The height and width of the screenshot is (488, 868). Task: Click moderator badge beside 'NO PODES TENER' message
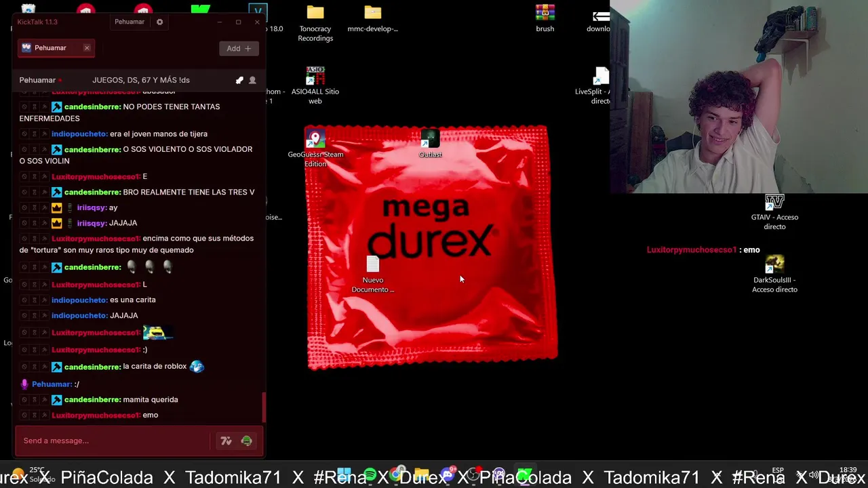coord(57,107)
